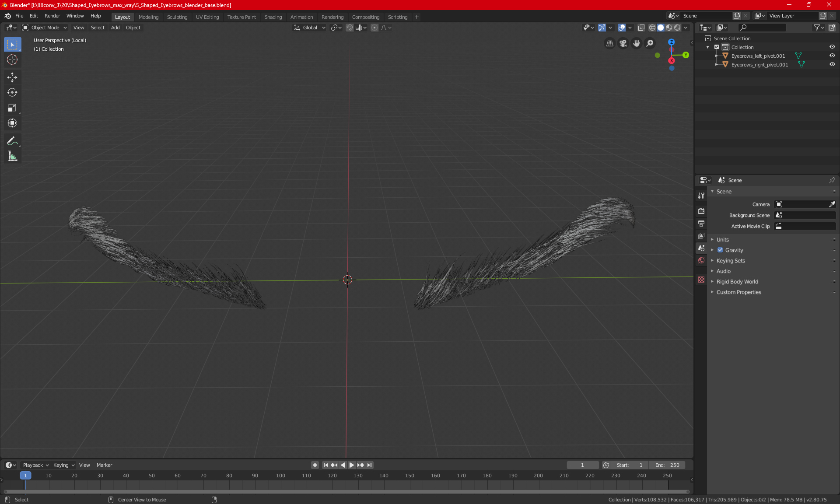Activate the Cursor tool

[x=12, y=60]
